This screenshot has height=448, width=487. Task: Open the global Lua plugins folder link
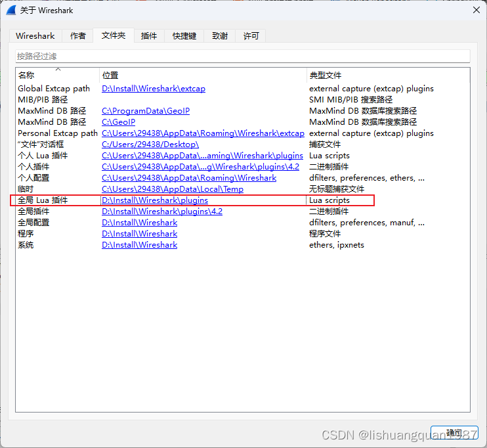click(155, 200)
